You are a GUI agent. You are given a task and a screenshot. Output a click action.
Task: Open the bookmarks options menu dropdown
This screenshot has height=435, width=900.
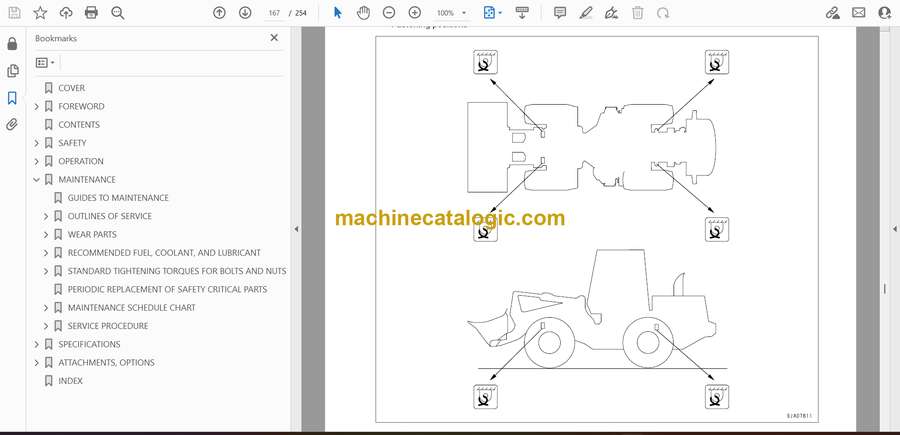click(45, 63)
